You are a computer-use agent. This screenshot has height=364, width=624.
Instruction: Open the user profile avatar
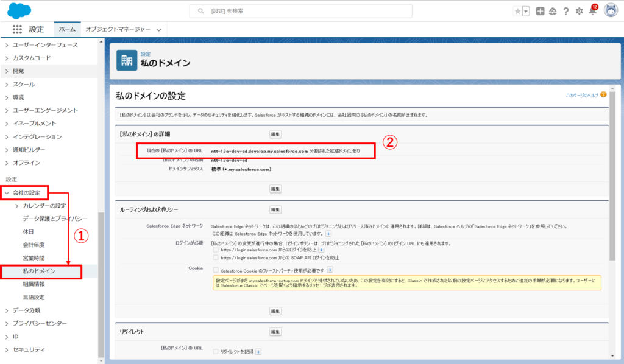(611, 10)
